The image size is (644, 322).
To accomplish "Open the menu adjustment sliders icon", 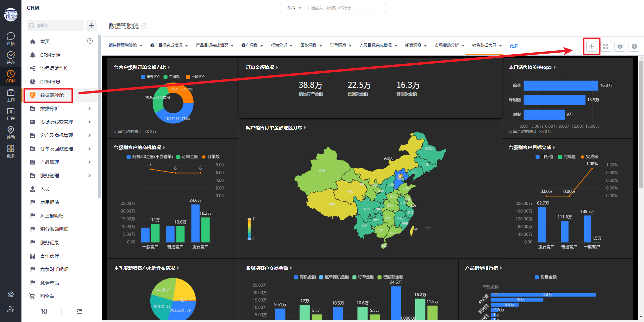I will 44,312.
